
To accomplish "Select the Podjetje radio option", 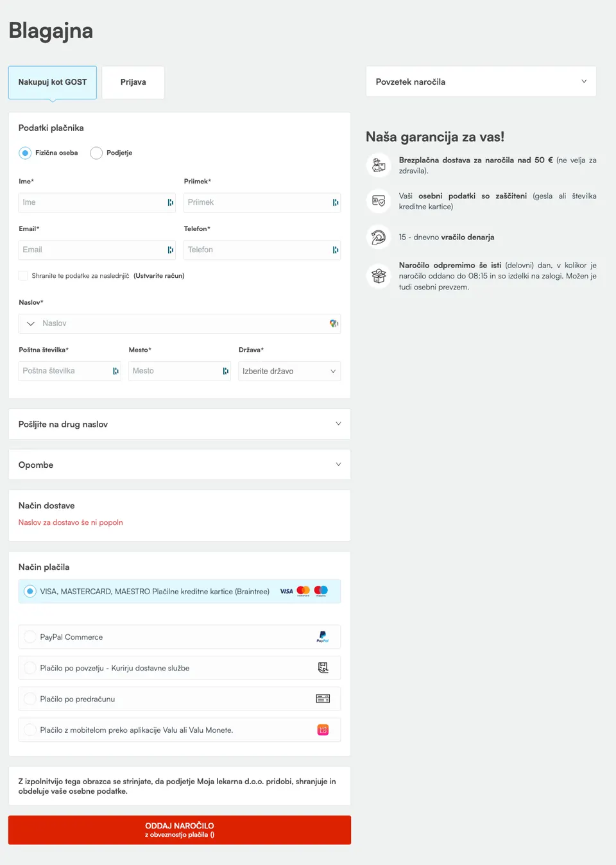I will coord(96,153).
